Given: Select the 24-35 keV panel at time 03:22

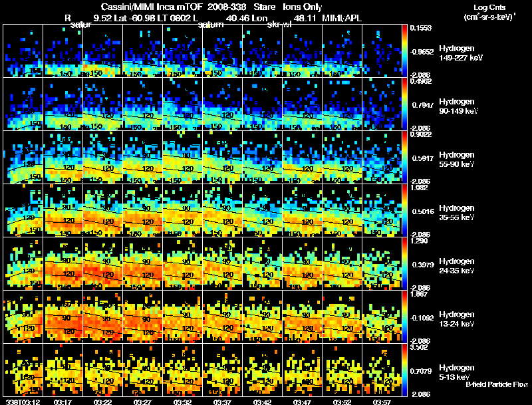Looking at the screenshot, I should point(103,263).
